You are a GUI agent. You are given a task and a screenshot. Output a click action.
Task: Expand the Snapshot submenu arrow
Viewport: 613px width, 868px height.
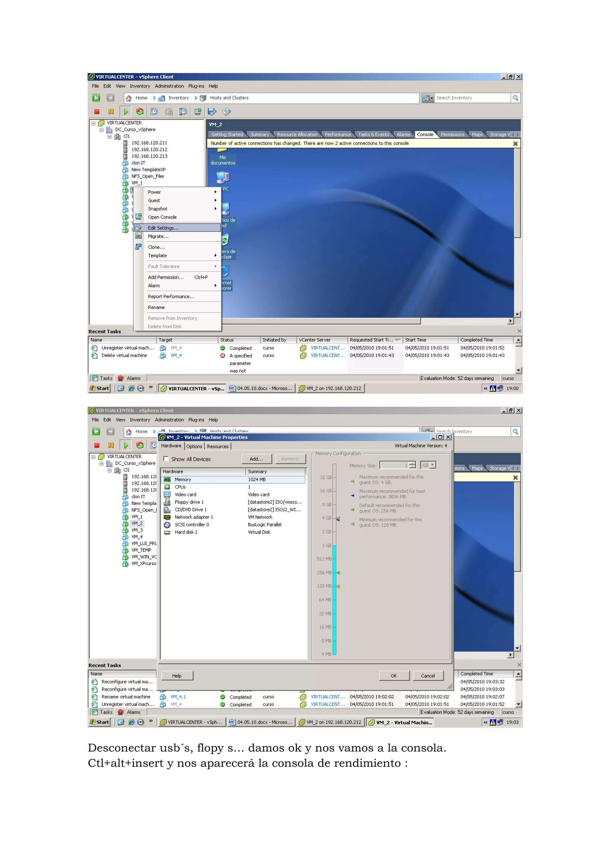pyautogui.click(x=216, y=209)
